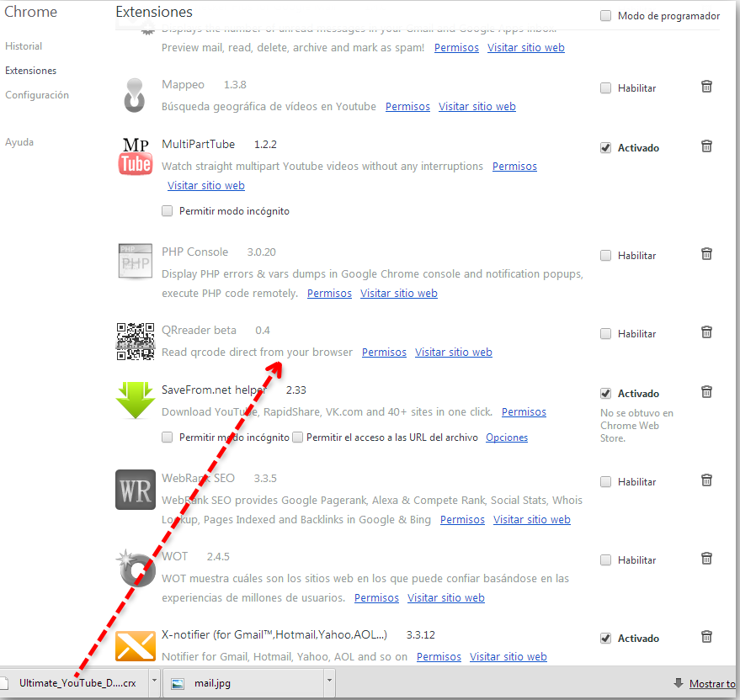
Task: Click the mail.jpg file icon in downloads bar
Action: click(178, 683)
